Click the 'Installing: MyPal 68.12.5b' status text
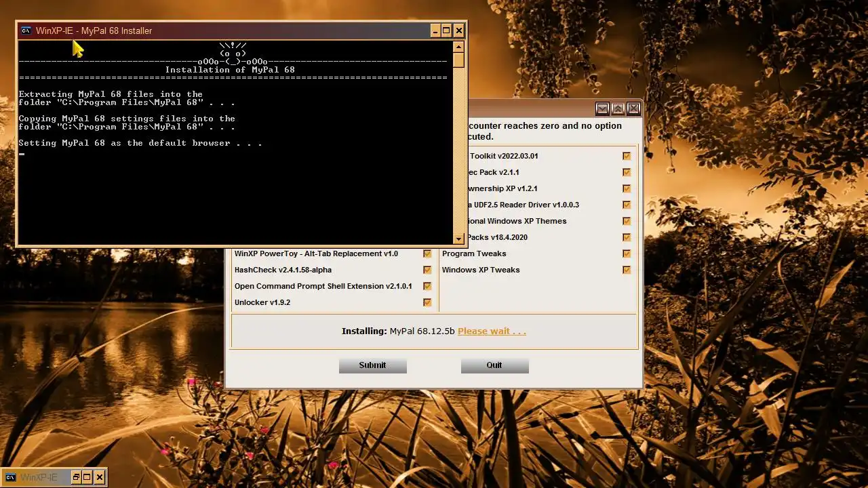This screenshot has width=868, height=488. (398, 331)
